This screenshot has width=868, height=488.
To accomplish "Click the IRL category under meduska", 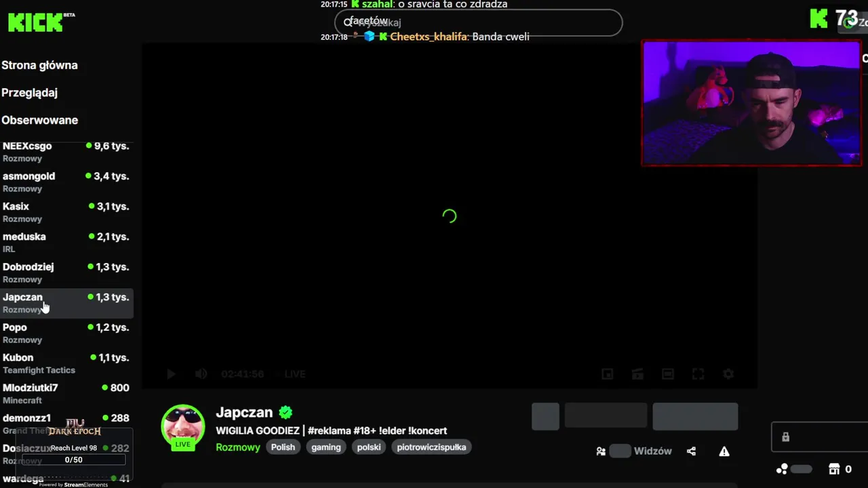I will pyautogui.click(x=9, y=249).
